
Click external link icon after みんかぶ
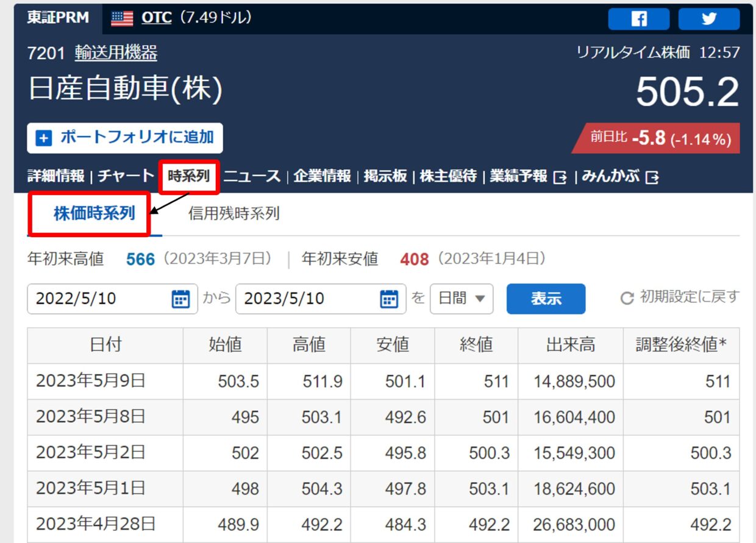[652, 177]
